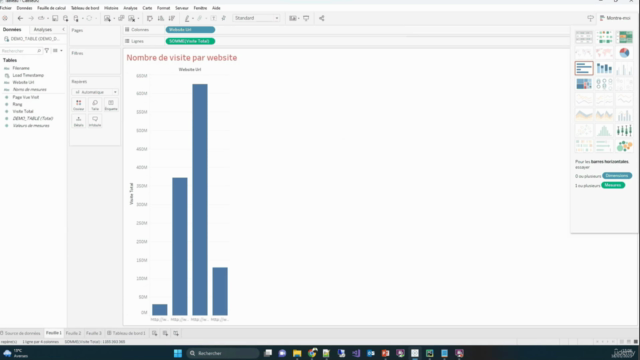Switch to the Analyses pane tab

click(42, 29)
